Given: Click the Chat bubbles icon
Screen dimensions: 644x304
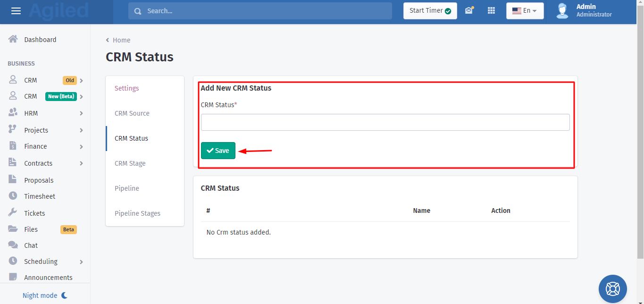Looking at the screenshot, I should coord(13,245).
